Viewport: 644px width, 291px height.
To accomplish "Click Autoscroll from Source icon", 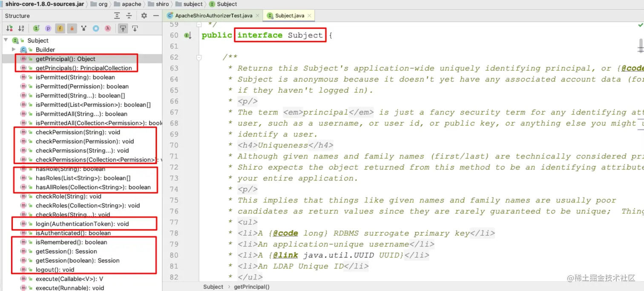I will point(135,29).
